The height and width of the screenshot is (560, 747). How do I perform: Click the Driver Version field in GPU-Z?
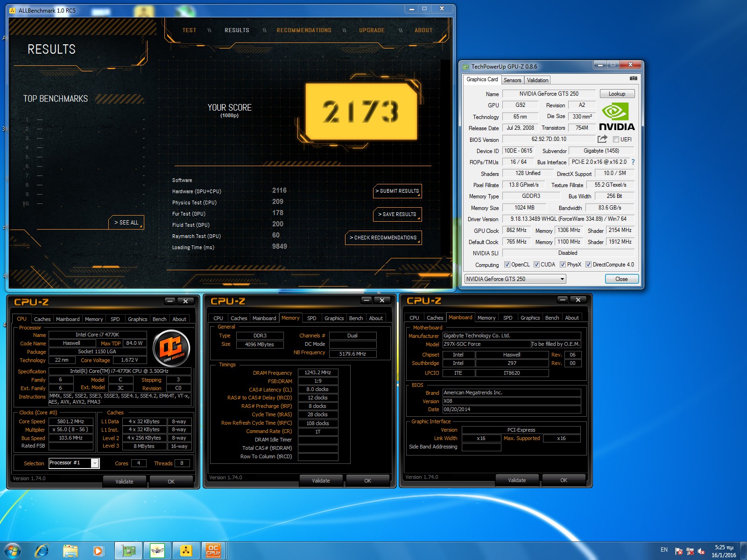568,219
